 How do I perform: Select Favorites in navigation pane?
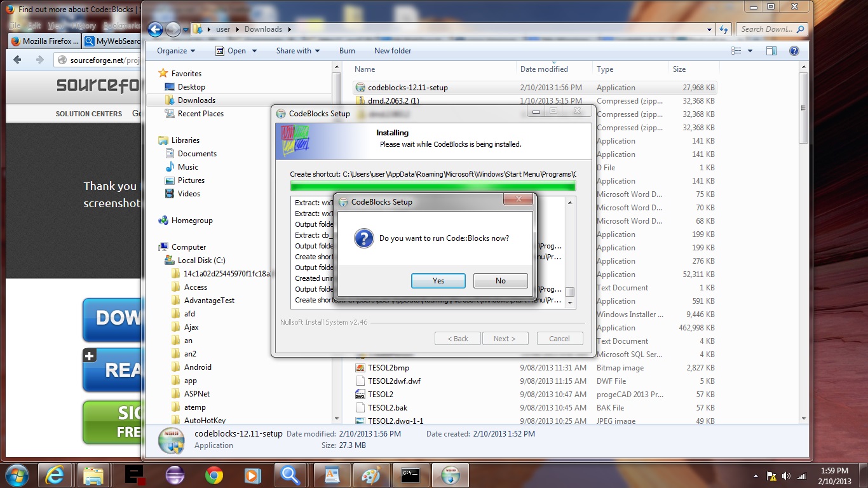pyautogui.click(x=186, y=74)
